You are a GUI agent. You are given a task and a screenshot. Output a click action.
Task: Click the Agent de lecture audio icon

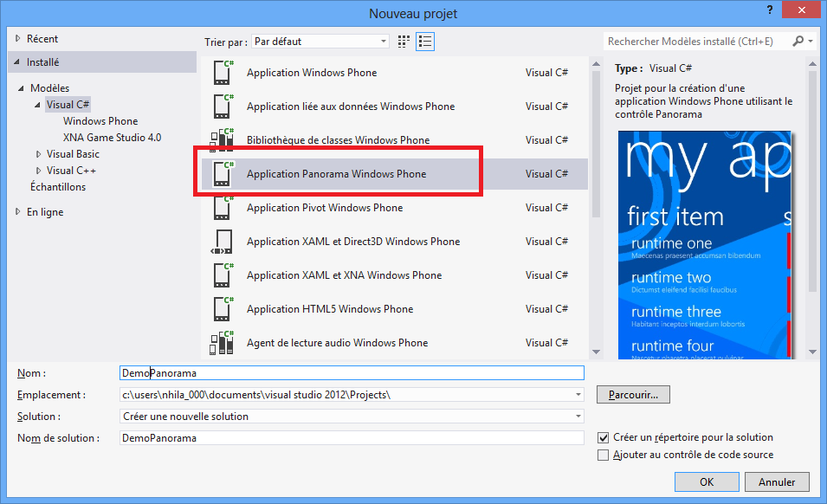click(222, 343)
